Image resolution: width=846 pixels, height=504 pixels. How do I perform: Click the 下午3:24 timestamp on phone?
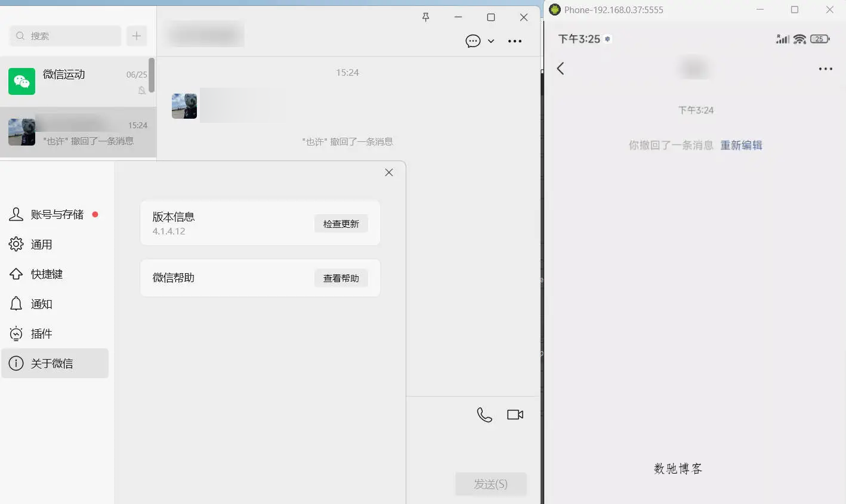(696, 110)
